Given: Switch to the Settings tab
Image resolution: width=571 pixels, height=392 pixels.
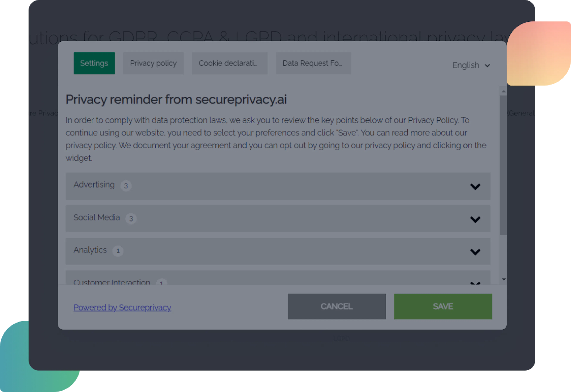Looking at the screenshot, I should click(94, 63).
